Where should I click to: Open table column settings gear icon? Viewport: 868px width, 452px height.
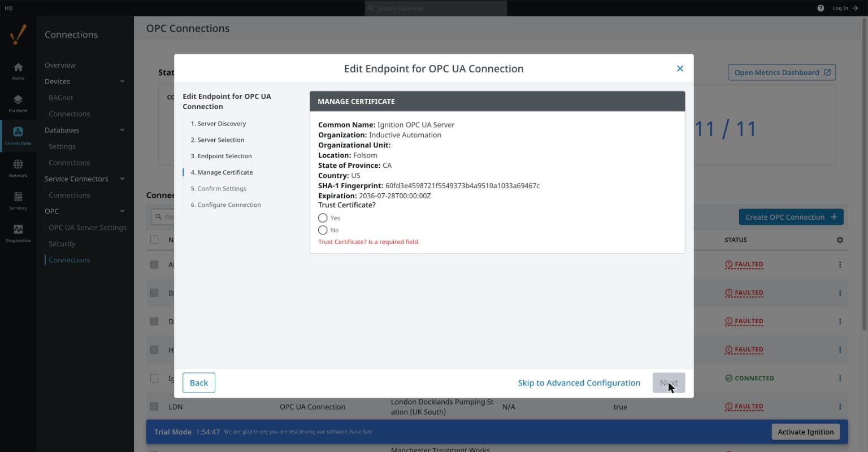(x=840, y=240)
